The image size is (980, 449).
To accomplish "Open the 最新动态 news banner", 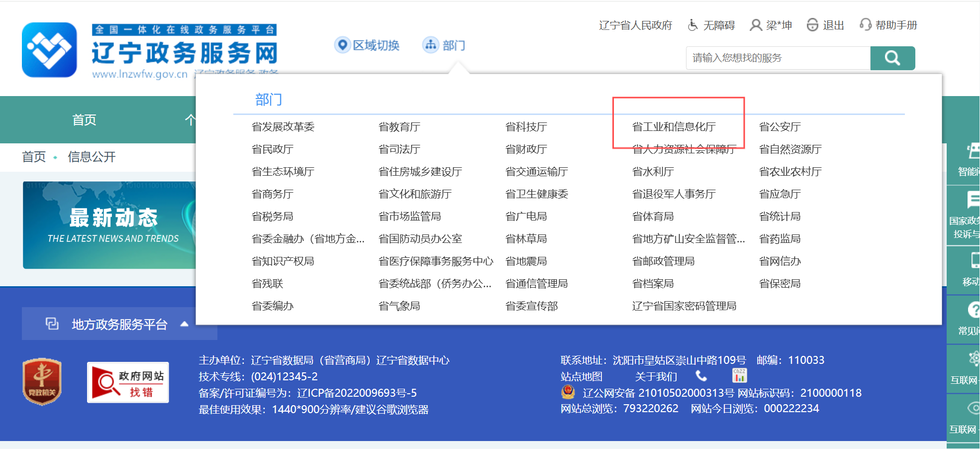I will [x=110, y=225].
